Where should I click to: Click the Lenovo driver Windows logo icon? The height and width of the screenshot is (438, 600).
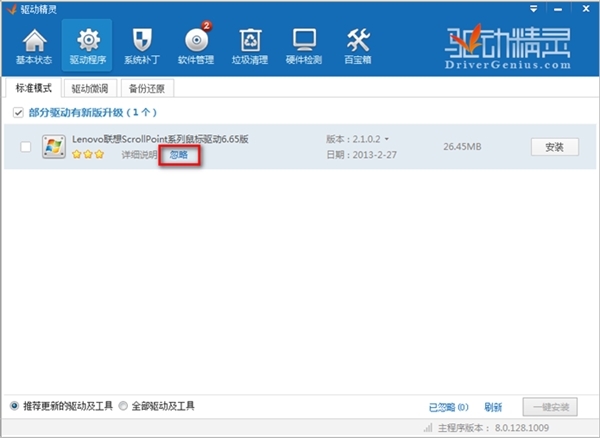click(x=53, y=148)
